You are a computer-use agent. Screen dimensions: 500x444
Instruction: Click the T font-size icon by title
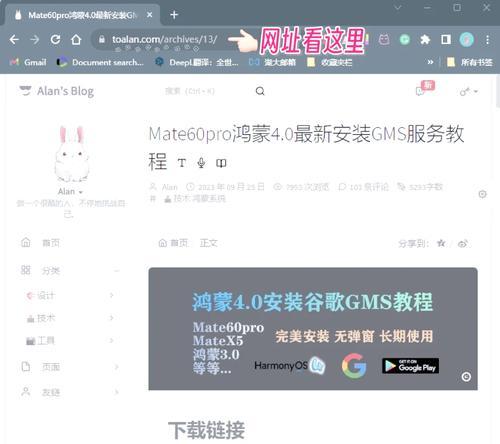click(x=182, y=163)
